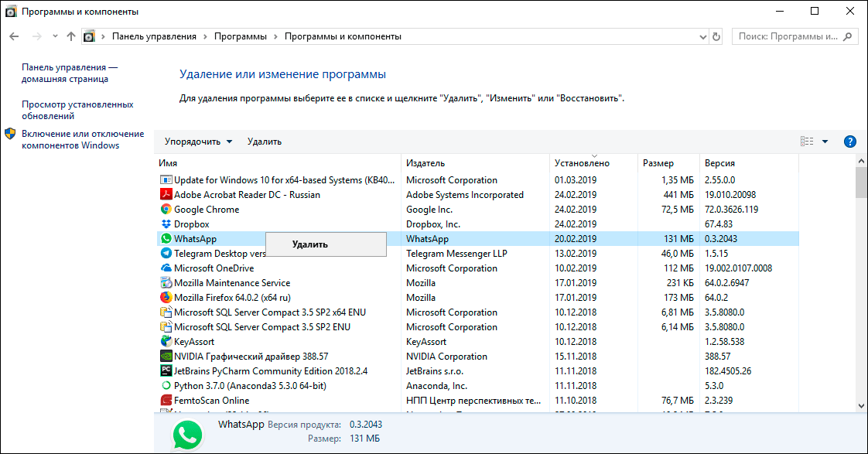Click the Microsoft OneDrive cloud icon
This screenshot has width=868, height=454.
point(166,268)
